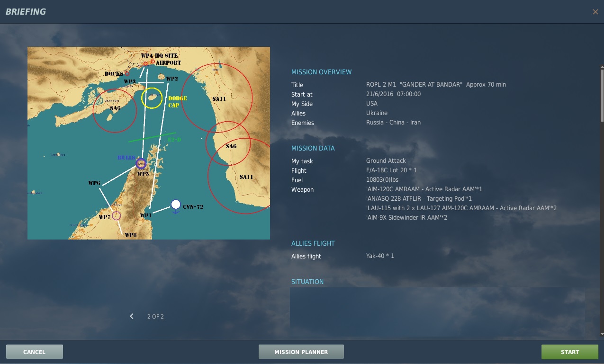Select the white CVN-72 carrier marker on map
The width and height of the screenshot is (604, 364).
176,204
